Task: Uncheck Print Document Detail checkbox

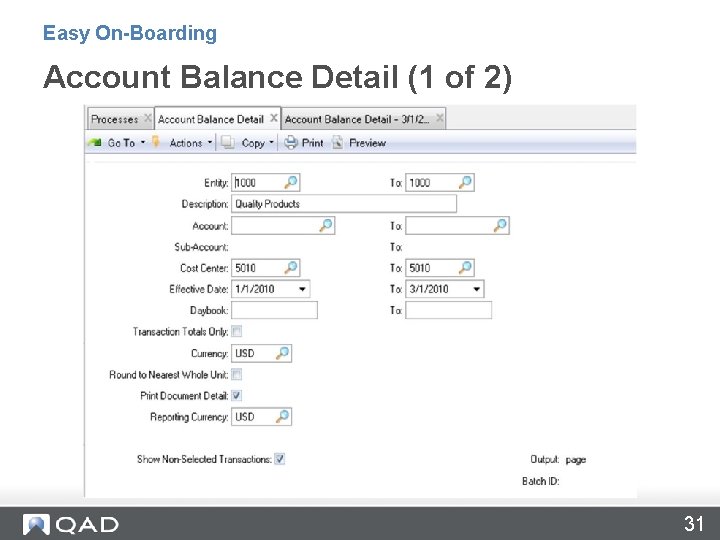Action: pos(236,395)
